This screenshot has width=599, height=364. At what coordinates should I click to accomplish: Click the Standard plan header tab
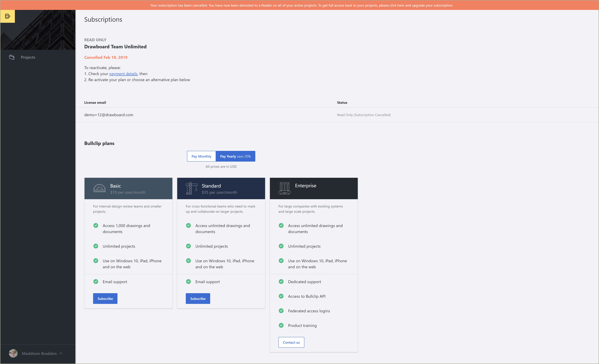coord(221,188)
